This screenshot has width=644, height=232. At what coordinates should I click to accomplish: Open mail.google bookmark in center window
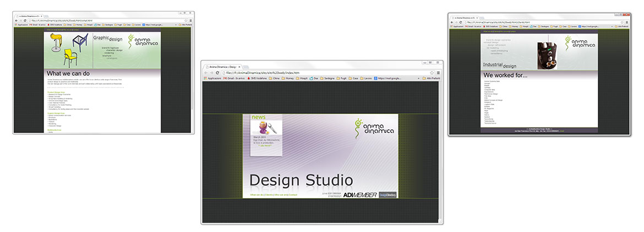pyautogui.click(x=388, y=78)
